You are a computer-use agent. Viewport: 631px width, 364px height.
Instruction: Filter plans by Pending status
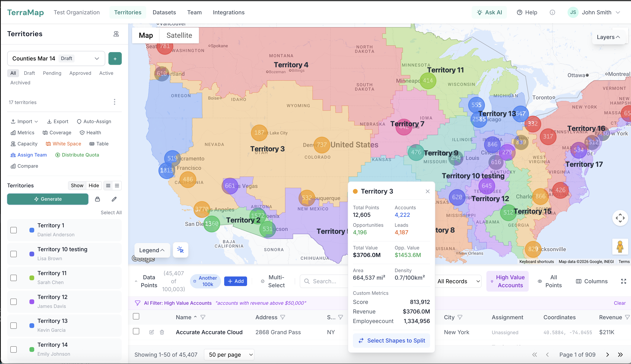(x=52, y=73)
